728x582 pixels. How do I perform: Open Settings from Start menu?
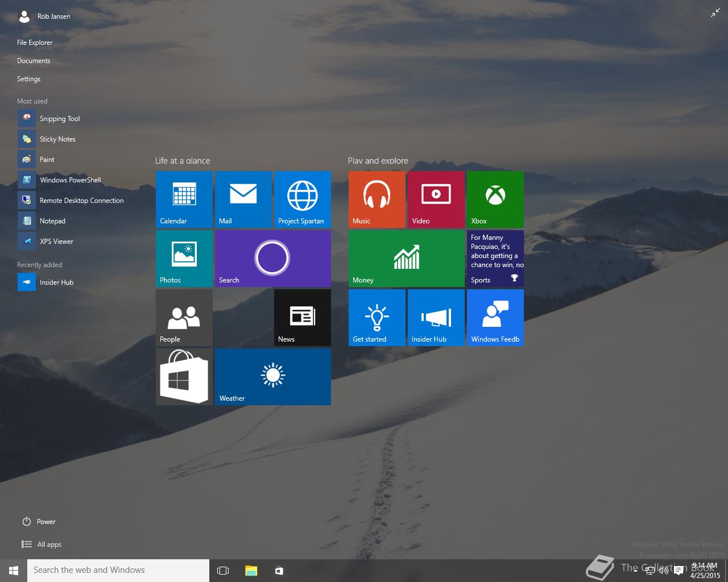28,79
